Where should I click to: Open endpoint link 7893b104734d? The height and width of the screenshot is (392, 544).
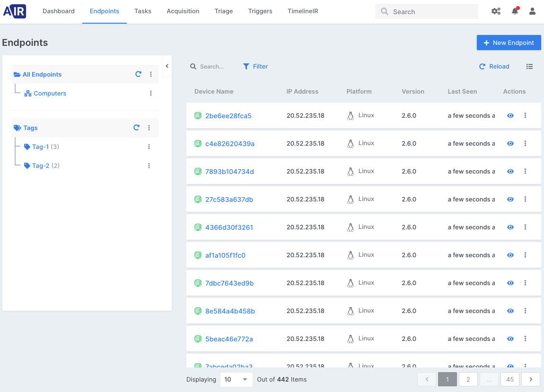click(229, 172)
